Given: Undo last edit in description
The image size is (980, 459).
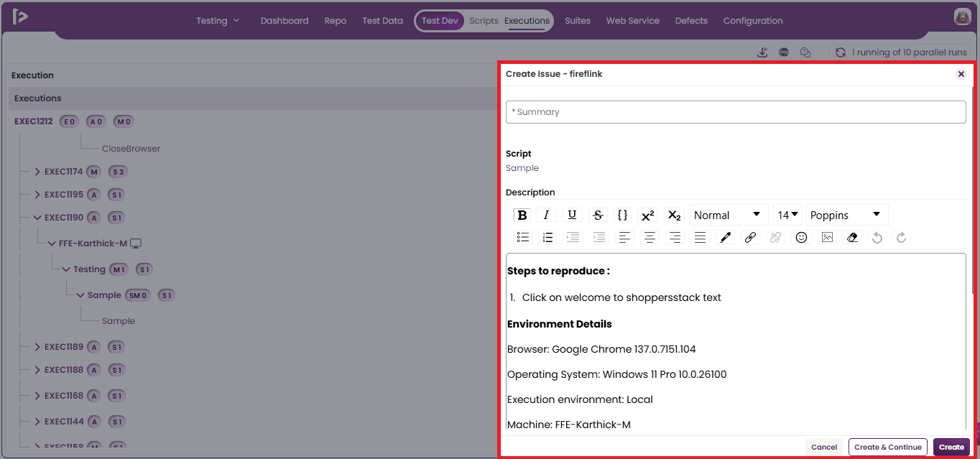Looking at the screenshot, I should 877,237.
